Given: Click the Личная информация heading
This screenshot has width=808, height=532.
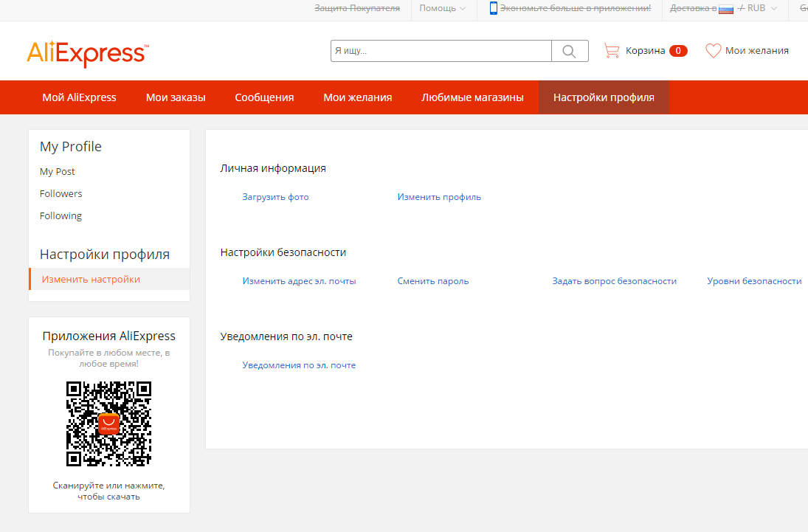Looking at the screenshot, I should click(x=273, y=168).
